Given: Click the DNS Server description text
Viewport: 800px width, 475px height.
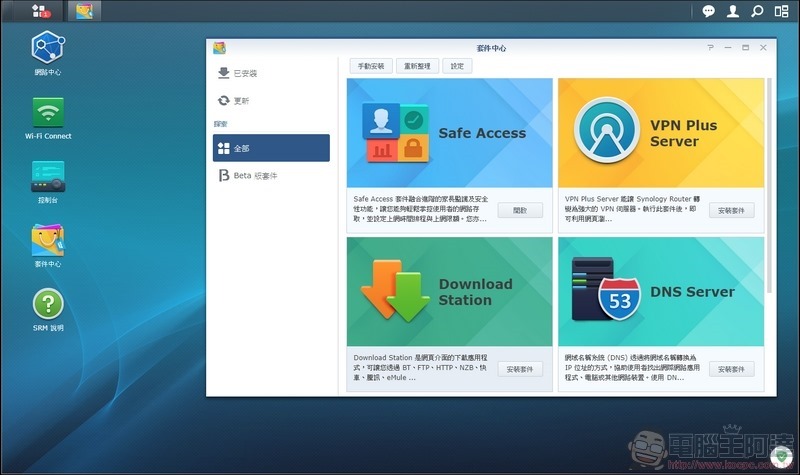Looking at the screenshot, I should click(632, 367).
